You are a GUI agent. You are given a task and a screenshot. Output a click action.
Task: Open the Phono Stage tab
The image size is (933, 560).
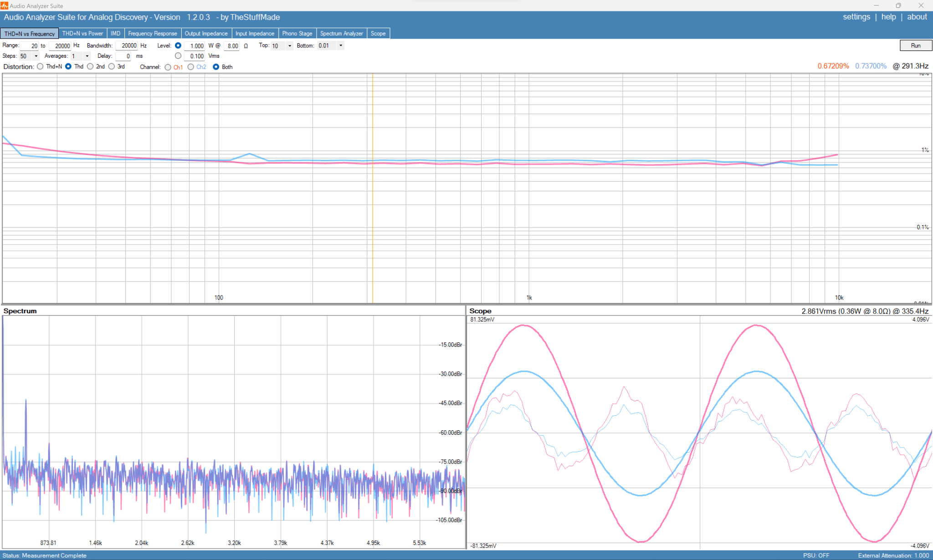[297, 34]
